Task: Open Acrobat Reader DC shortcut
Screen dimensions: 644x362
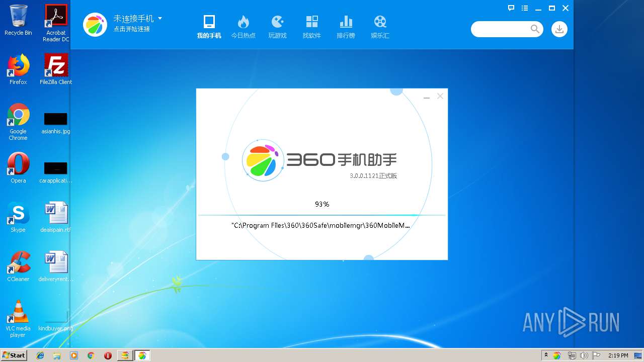Action: click(x=56, y=23)
